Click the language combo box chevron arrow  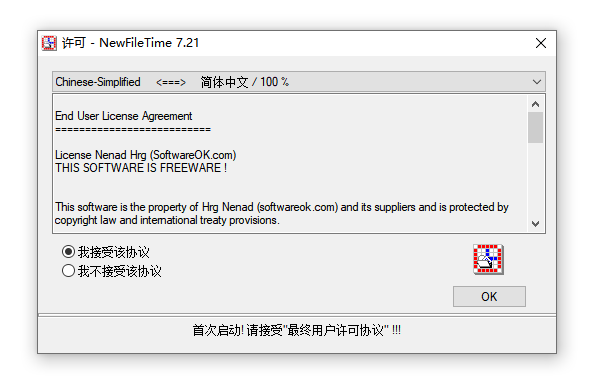point(537,82)
